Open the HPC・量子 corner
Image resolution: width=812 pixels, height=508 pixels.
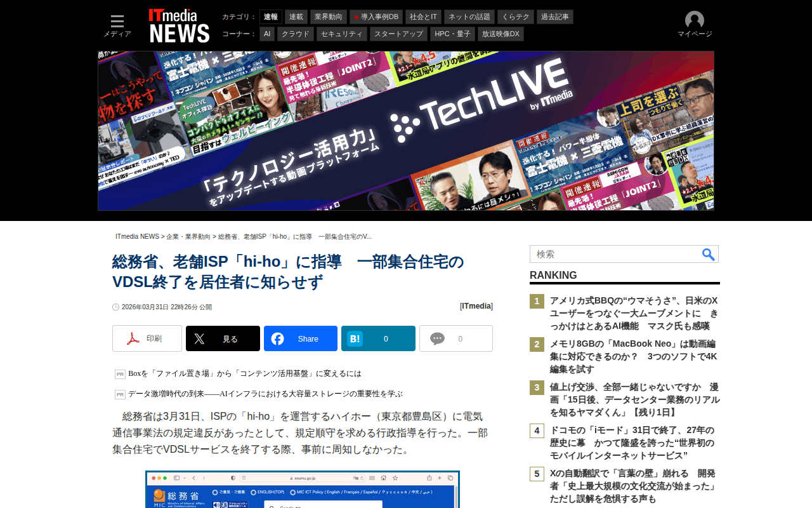[452, 34]
